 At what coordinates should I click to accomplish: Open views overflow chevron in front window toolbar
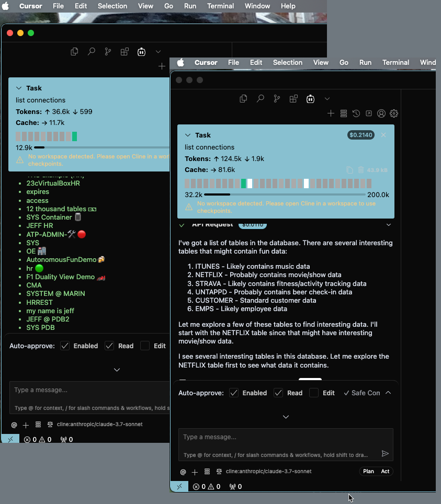(x=327, y=99)
